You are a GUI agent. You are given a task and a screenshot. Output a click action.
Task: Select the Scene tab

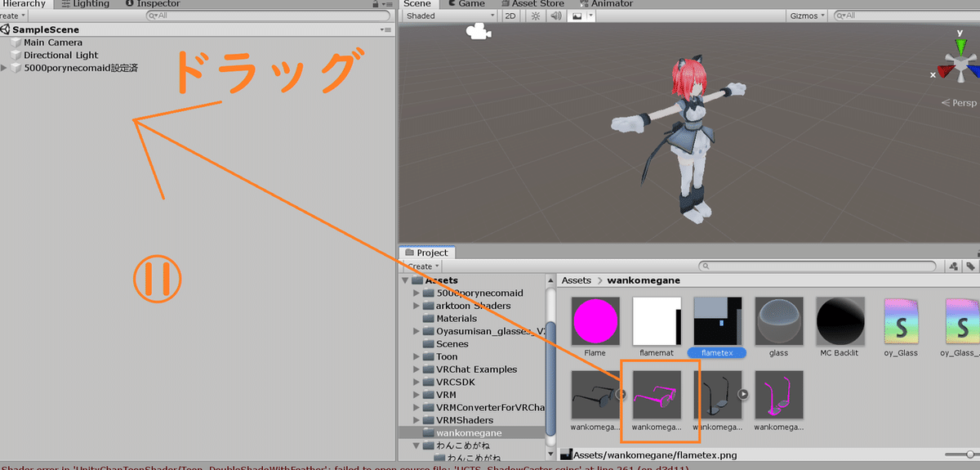click(x=418, y=4)
